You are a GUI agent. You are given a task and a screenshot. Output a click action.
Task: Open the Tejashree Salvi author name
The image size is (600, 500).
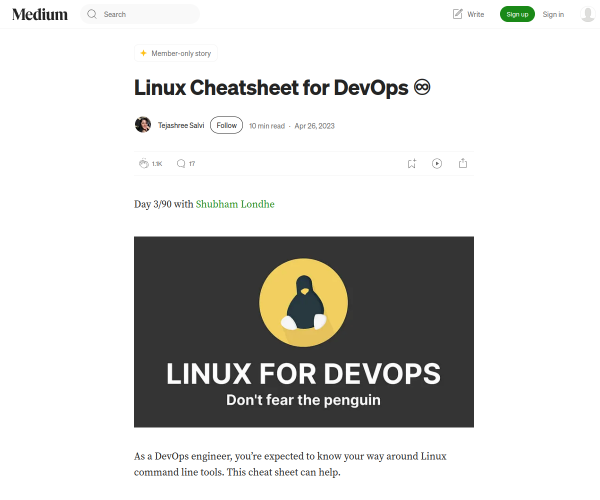click(x=181, y=125)
